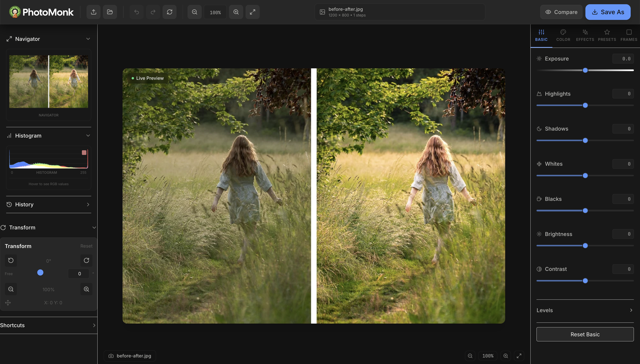This screenshot has width=640, height=364.
Task: Click the reset/refresh icon in top toolbar
Action: click(170, 12)
